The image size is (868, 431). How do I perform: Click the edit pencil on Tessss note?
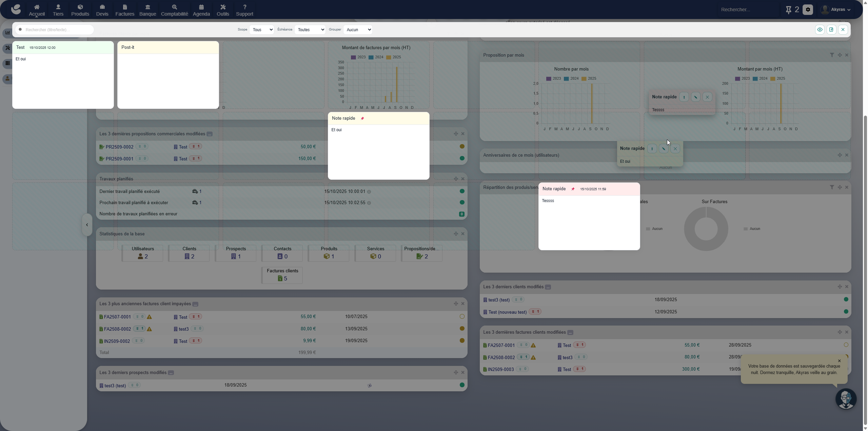[695, 97]
